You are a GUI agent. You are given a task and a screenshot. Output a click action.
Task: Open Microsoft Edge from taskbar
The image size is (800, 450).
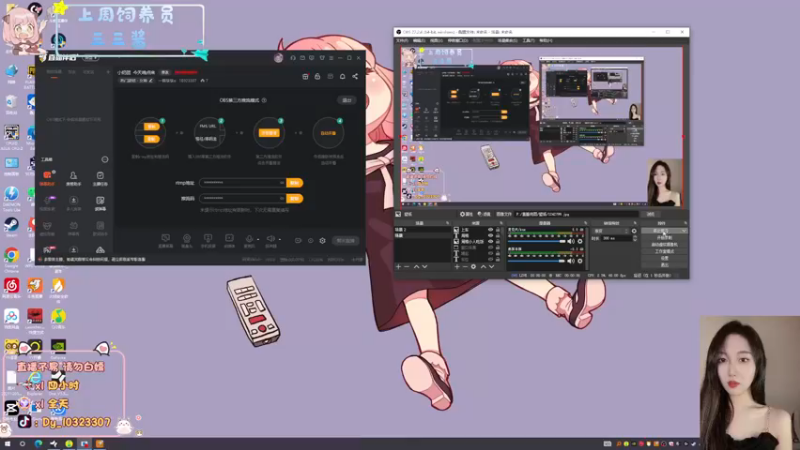38,444
